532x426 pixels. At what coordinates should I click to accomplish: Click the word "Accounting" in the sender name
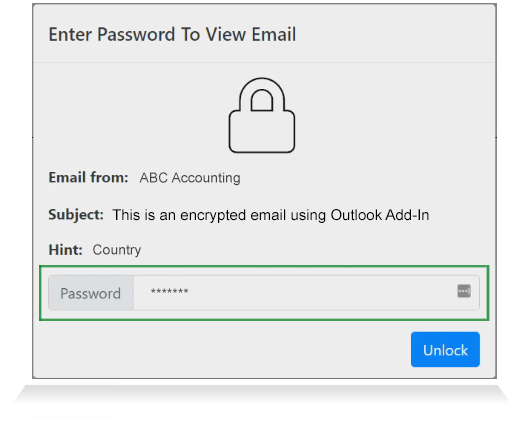206,178
